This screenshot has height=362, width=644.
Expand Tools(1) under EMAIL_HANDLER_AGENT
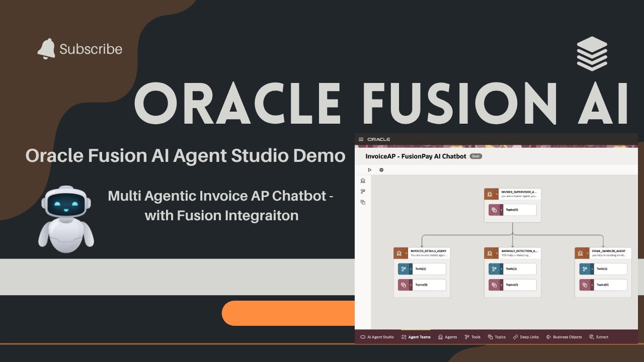pos(592,269)
